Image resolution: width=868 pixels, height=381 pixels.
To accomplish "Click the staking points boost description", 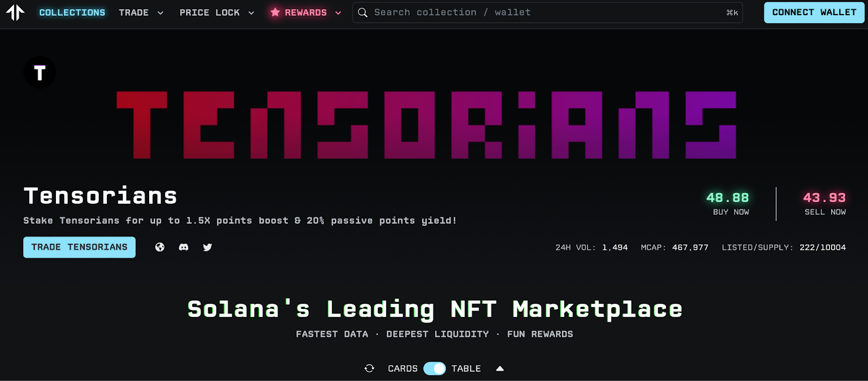I will click(240, 221).
